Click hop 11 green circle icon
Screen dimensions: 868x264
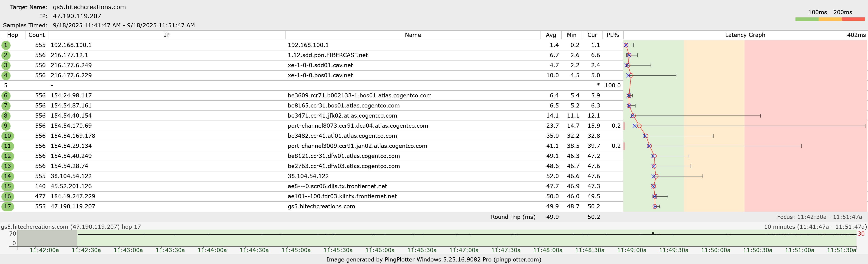click(7, 146)
